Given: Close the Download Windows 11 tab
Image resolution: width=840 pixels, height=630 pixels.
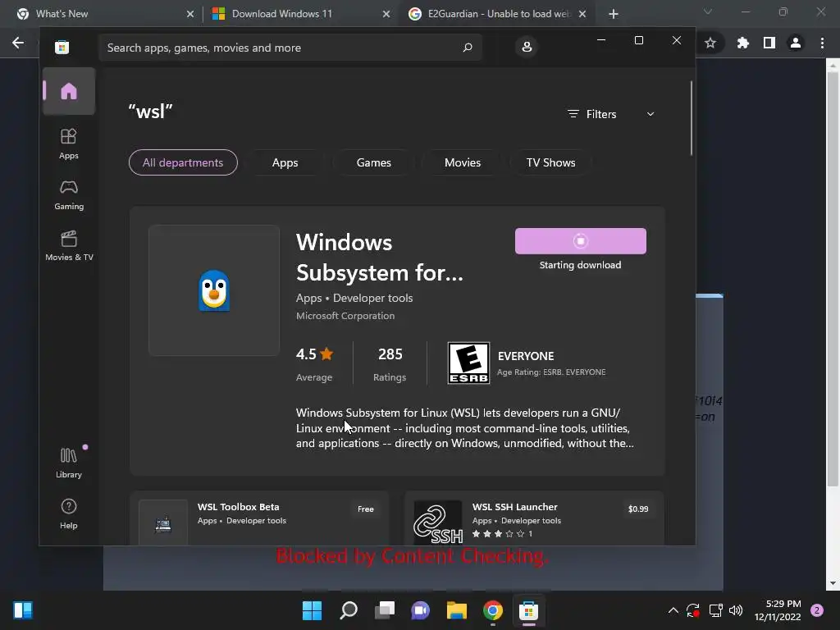Looking at the screenshot, I should 386,14.
